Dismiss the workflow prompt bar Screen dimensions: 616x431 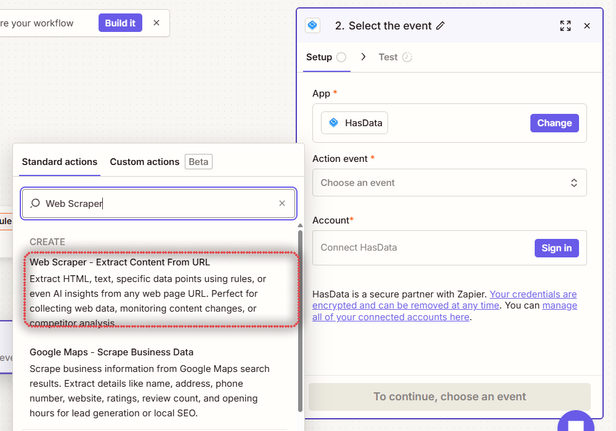click(x=156, y=23)
